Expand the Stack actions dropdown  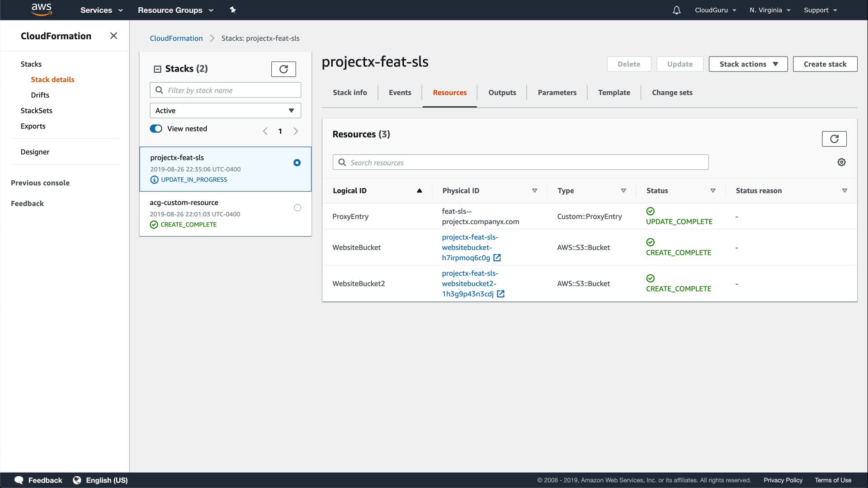point(748,64)
